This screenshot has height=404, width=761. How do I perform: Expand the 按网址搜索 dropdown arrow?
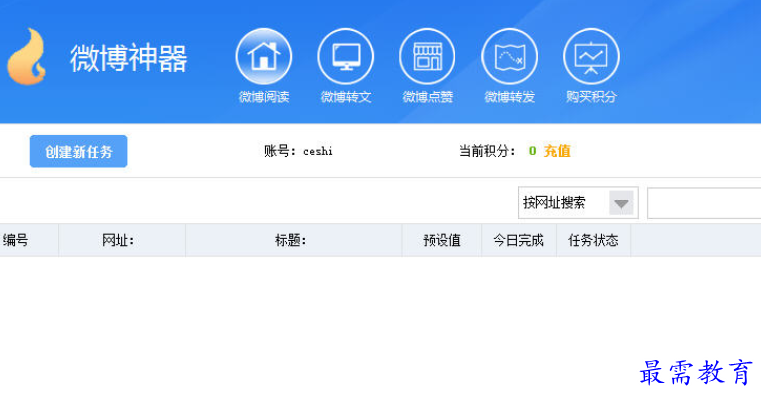(621, 203)
